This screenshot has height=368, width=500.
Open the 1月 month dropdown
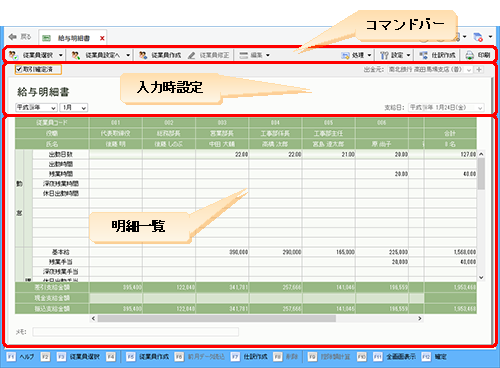pos(74,108)
